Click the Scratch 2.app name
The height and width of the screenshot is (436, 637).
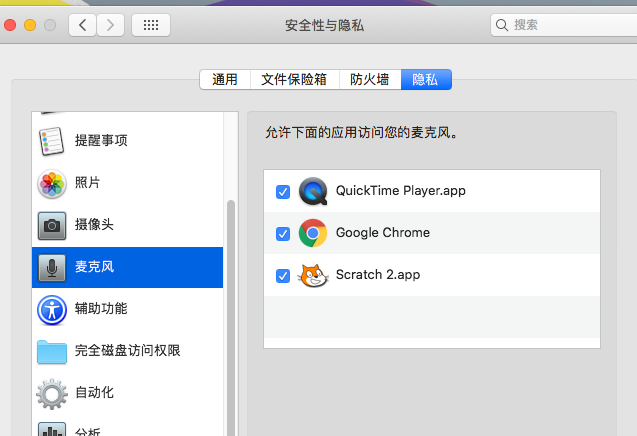click(378, 275)
